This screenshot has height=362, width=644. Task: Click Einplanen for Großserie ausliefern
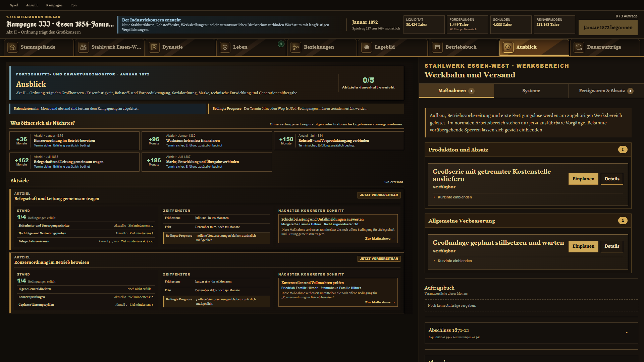click(583, 179)
